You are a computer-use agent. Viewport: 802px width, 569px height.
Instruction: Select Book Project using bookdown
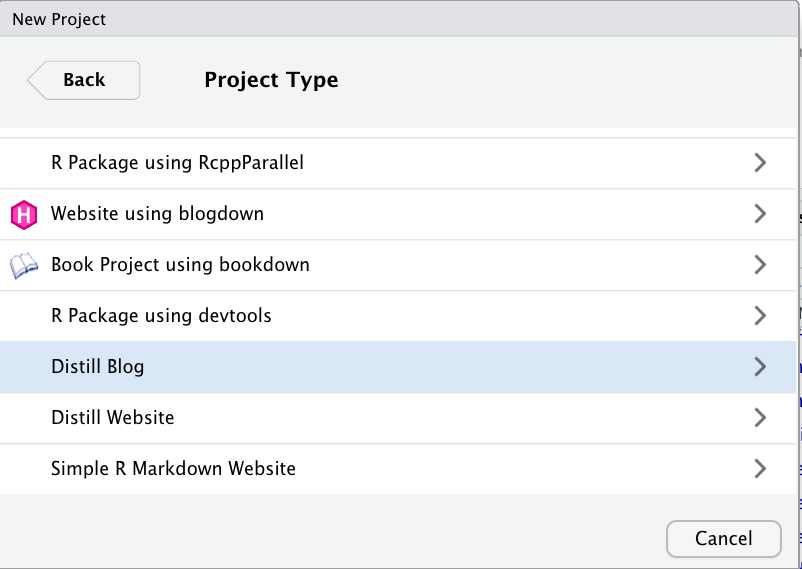coord(398,265)
